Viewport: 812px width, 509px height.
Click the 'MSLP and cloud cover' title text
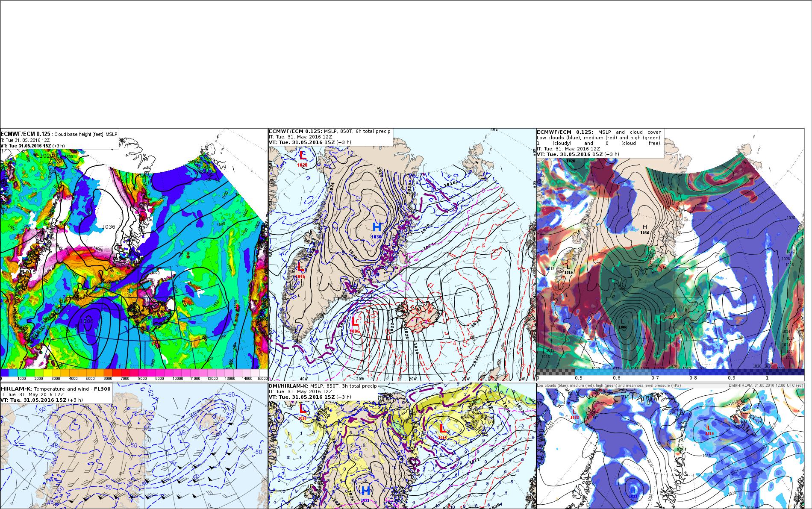point(630,132)
